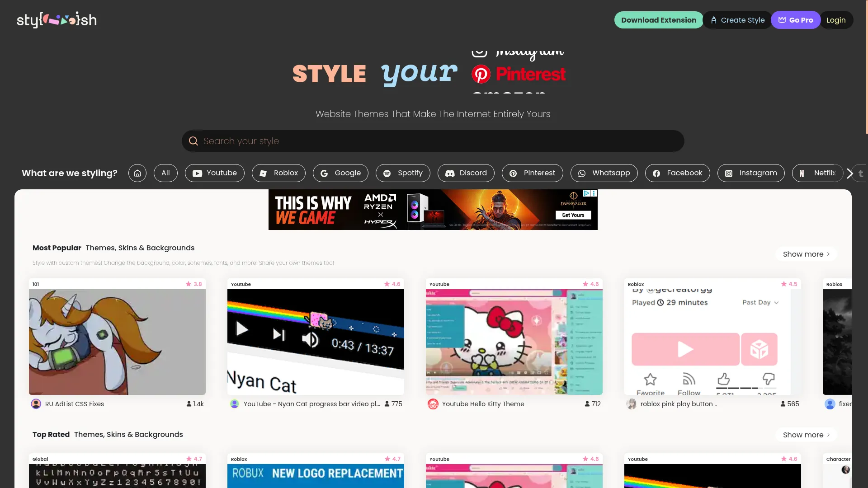Screen dimensions: 868x488
Task: Filter styles by Whatsapp
Action: click(604, 173)
